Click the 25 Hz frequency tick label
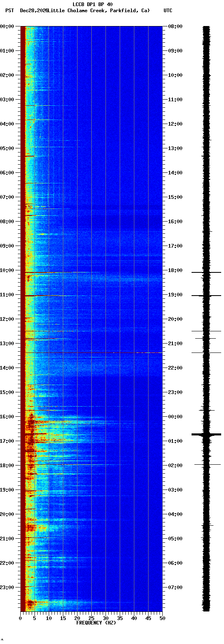This screenshot has width=224, height=644. (91, 618)
